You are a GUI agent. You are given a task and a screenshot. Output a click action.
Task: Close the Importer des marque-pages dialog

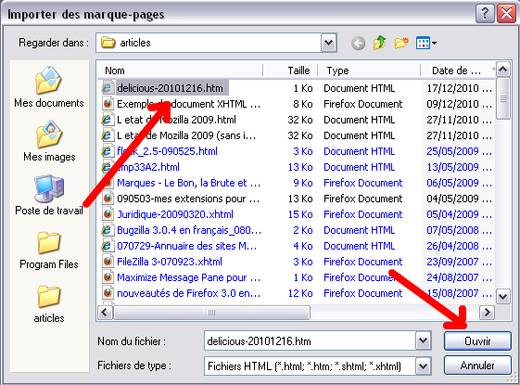click(x=507, y=14)
